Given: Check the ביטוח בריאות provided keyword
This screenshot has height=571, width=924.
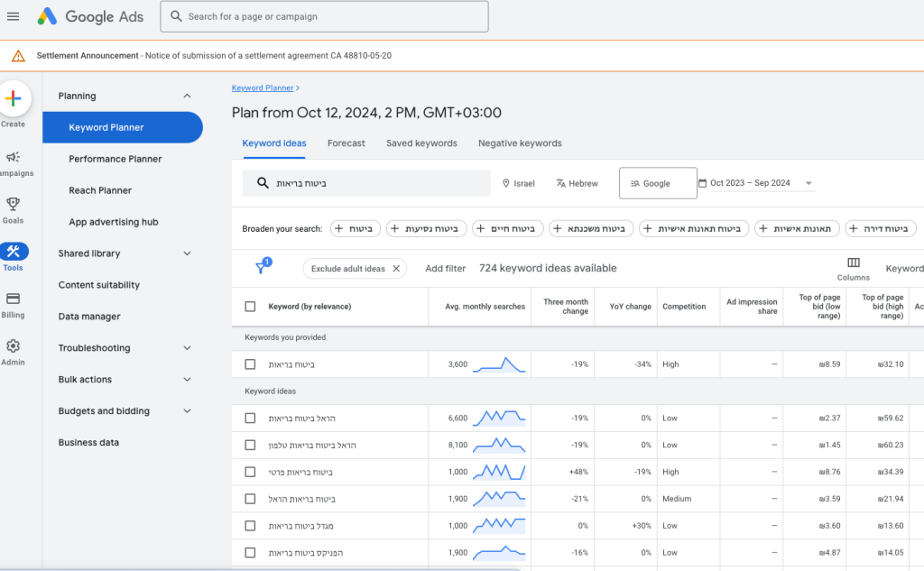Looking at the screenshot, I should 251,364.
